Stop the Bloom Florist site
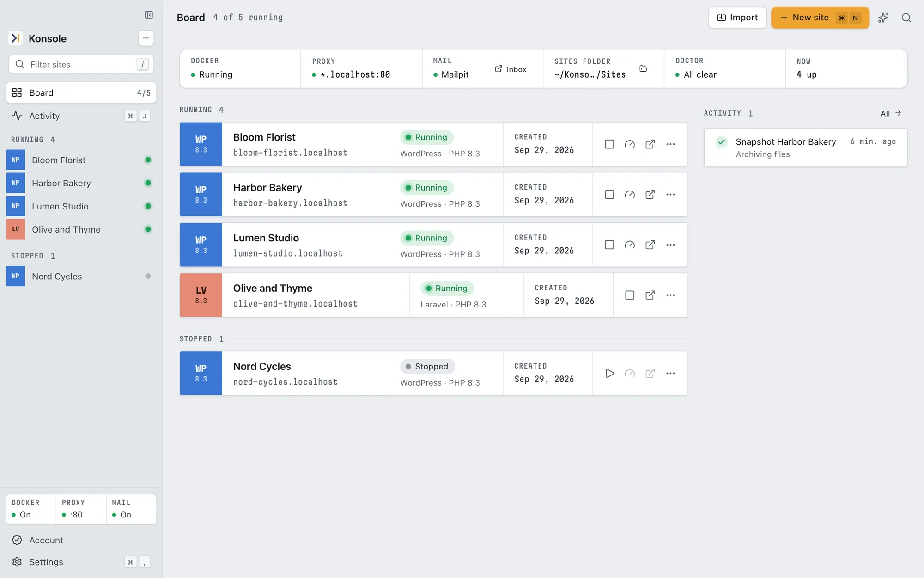The height and width of the screenshot is (578, 924). [x=609, y=144]
